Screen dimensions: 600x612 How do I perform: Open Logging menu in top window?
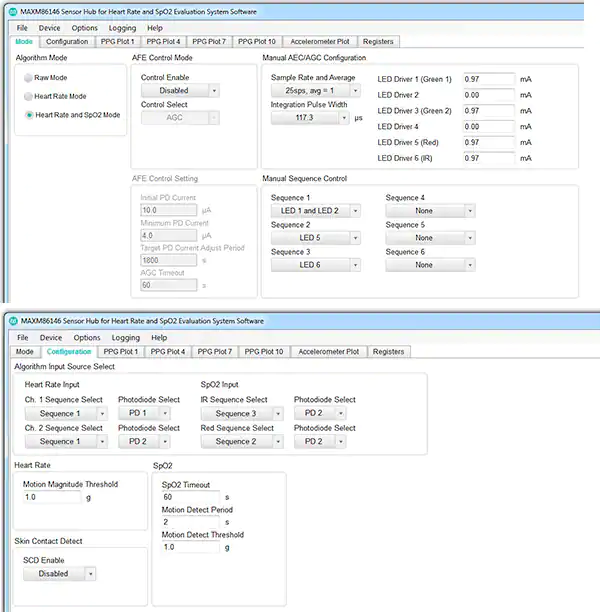point(122,28)
